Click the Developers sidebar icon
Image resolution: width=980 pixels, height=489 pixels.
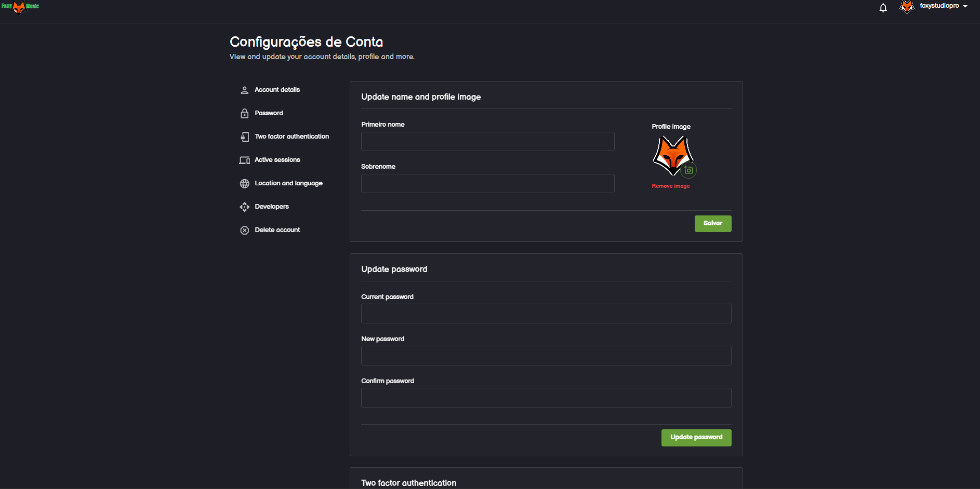[x=244, y=207]
